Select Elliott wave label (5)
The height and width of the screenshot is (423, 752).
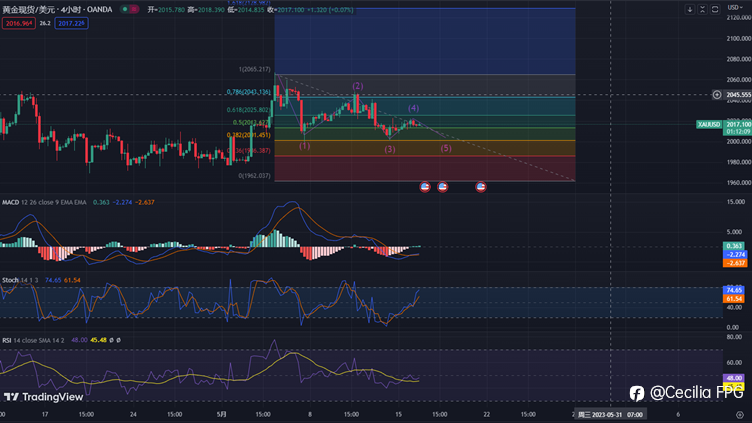point(446,148)
